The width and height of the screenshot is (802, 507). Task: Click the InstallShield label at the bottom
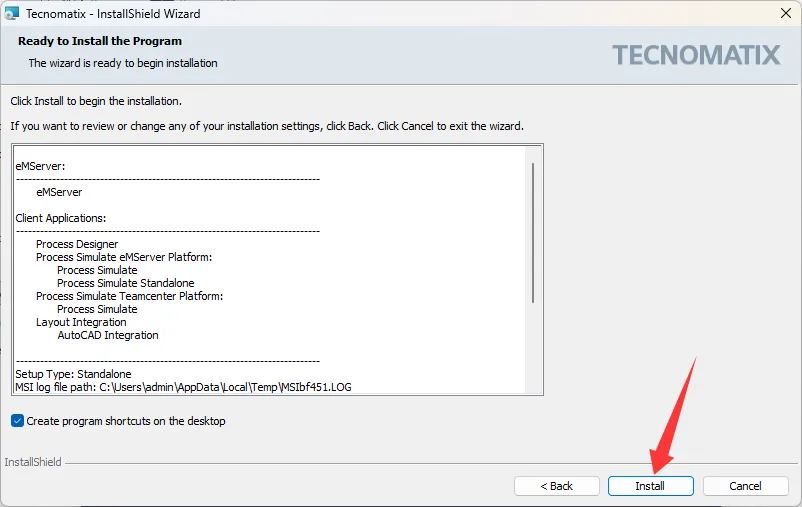pyautogui.click(x=33, y=462)
